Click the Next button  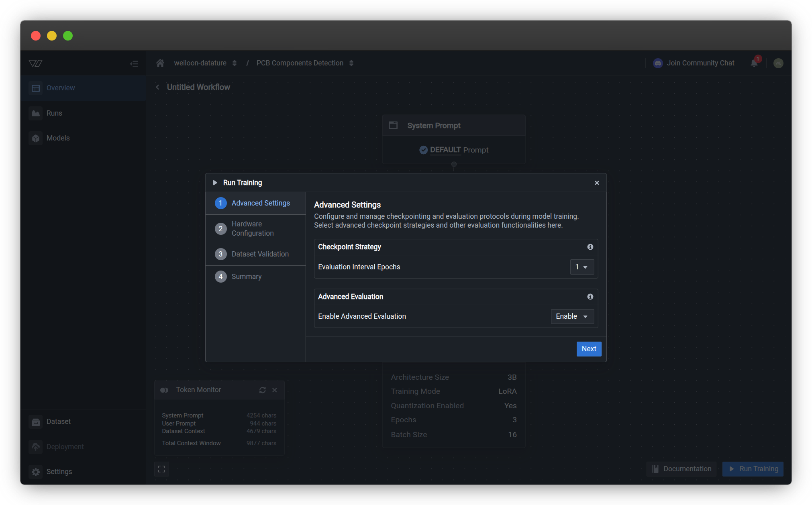pos(589,349)
